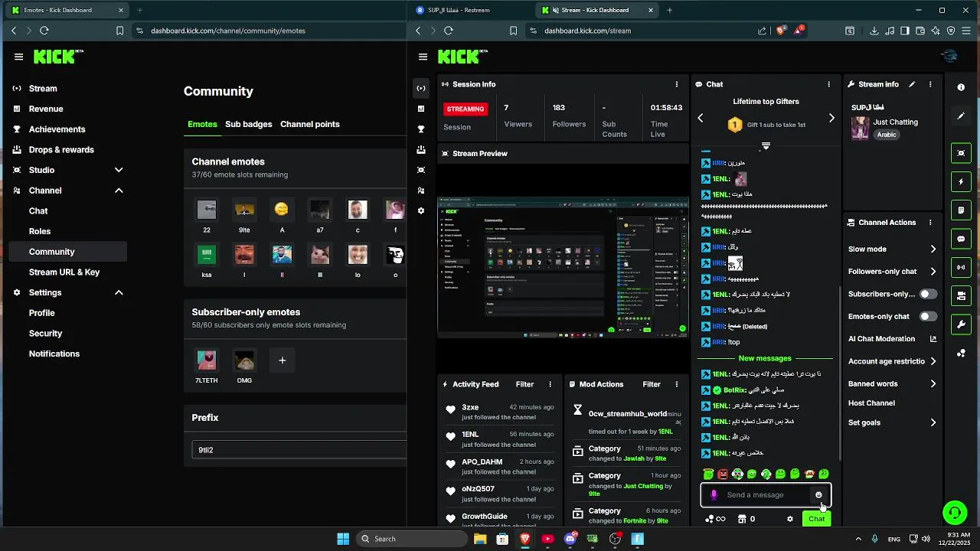Open the Chat panel three-dot menu

point(828,84)
